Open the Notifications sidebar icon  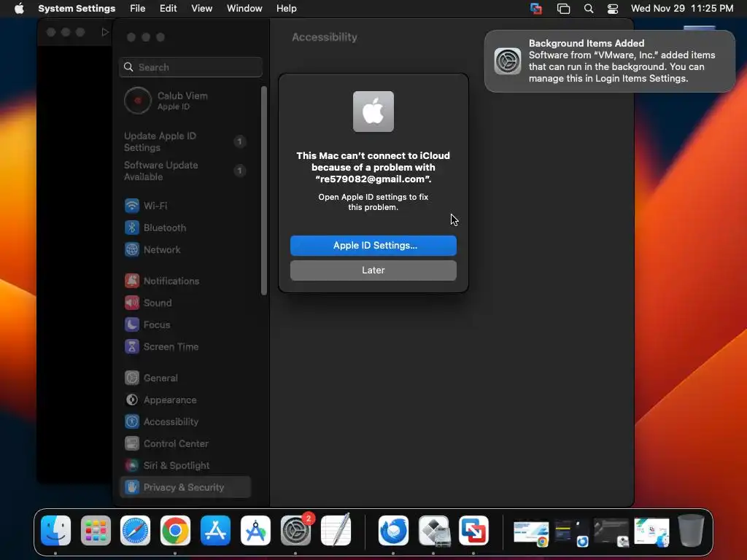pos(132,281)
